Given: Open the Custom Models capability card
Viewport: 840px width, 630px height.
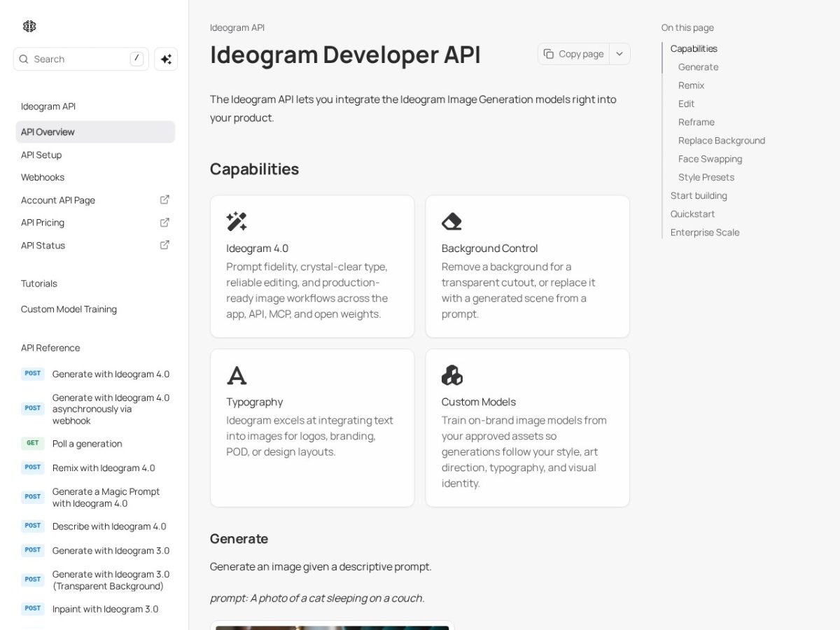Looking at the screenshot, I should 528,428.
